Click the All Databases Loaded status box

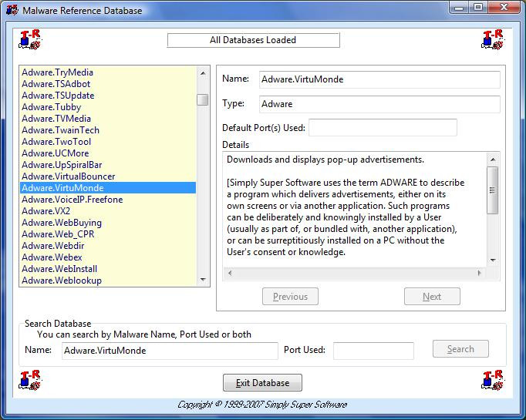coord(253,40)
